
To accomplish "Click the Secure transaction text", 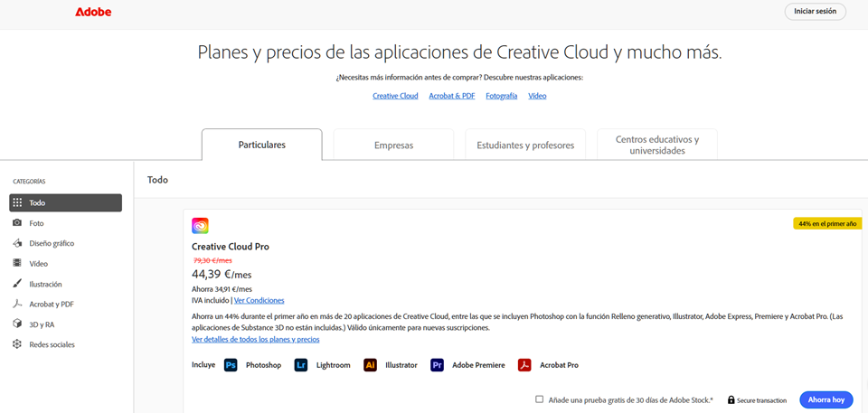I will [761, 400].
